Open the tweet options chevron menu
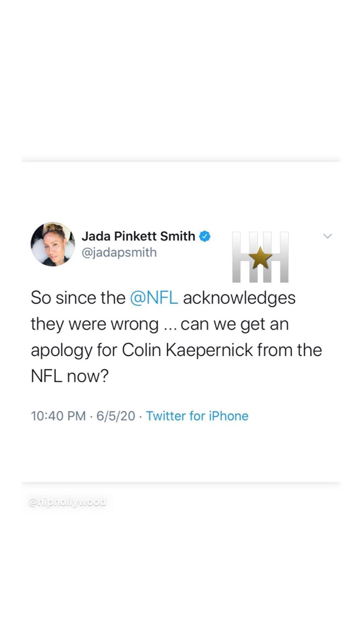 [327, 236]
